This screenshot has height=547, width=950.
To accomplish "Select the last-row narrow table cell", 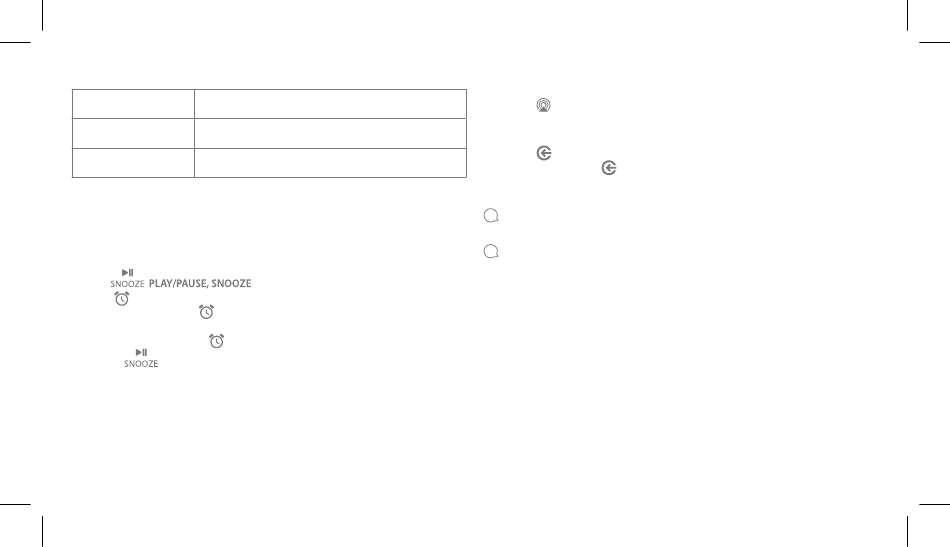I will [133, 163].
